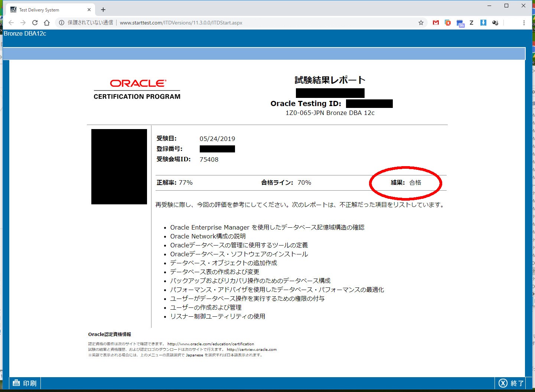Click the 再受験に際し instruction sentence

click(300, 205)
